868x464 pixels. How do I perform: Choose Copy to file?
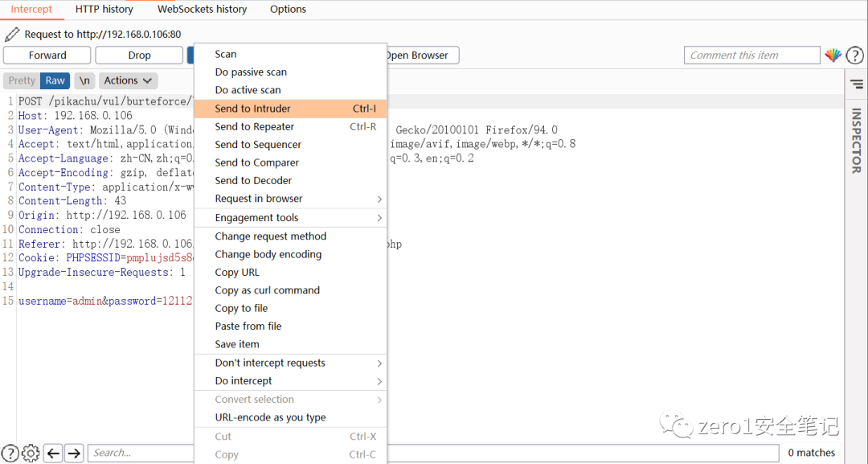click(290, 309)
